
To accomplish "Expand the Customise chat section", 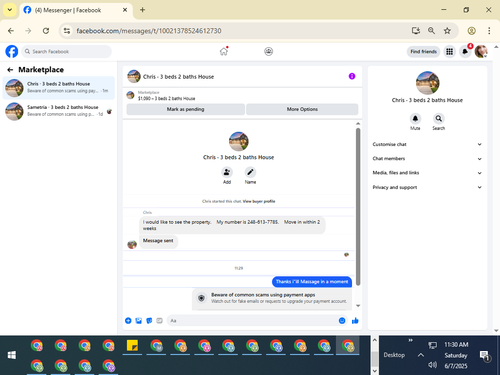I will (x=427, y=144).
